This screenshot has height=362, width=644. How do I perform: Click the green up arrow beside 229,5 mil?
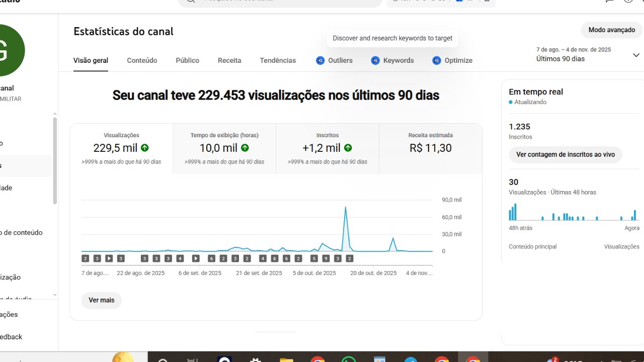click(145, 148)
